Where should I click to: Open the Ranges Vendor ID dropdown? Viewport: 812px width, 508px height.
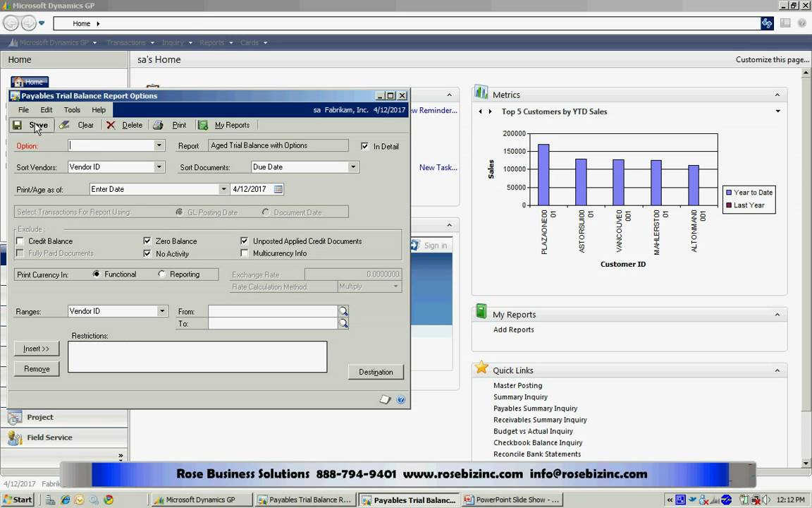pos(163,311)
